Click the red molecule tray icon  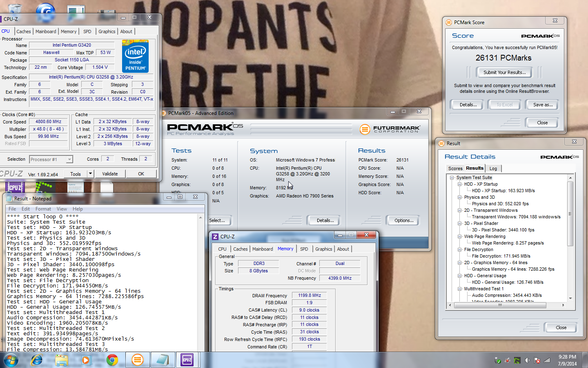click(x=508, y=360)
